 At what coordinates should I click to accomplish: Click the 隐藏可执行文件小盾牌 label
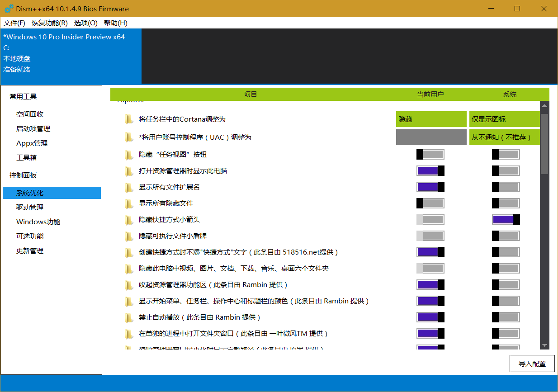(x=173, y=236)
